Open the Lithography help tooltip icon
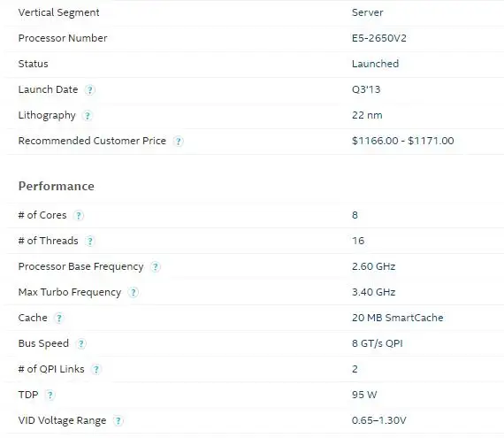This screenshot has width=504, height=438. (x=88, y=115)
